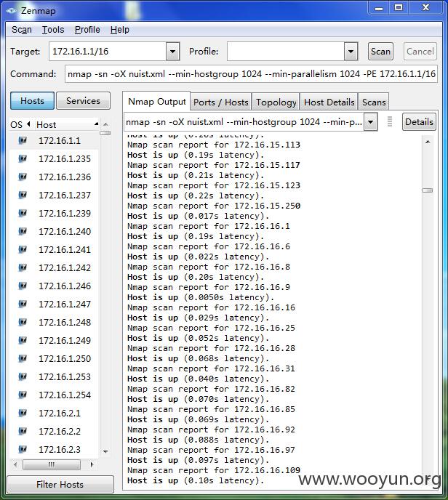Show the Services list view

click(x=83, y=101)
